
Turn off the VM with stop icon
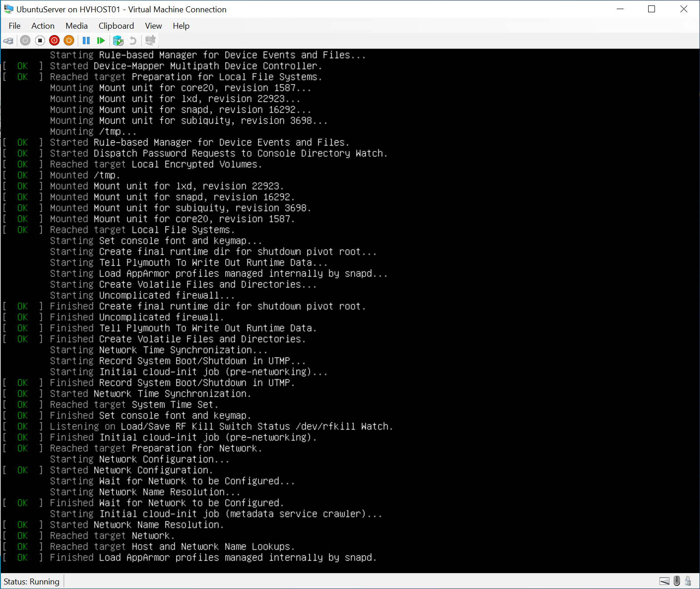40,41
